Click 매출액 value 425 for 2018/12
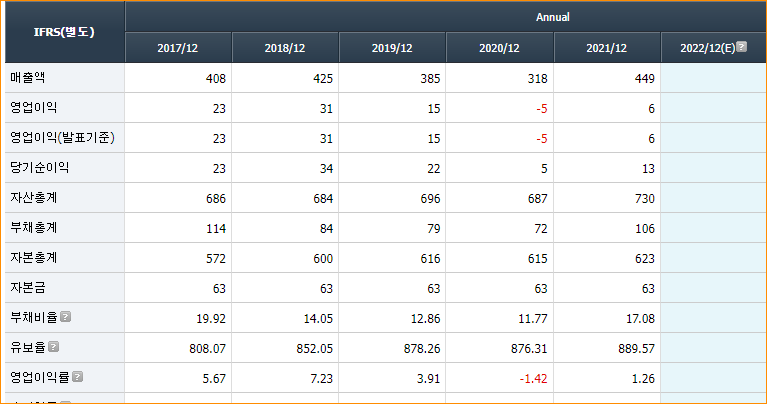Screen dimensions: 767x404 coord(323,79)
